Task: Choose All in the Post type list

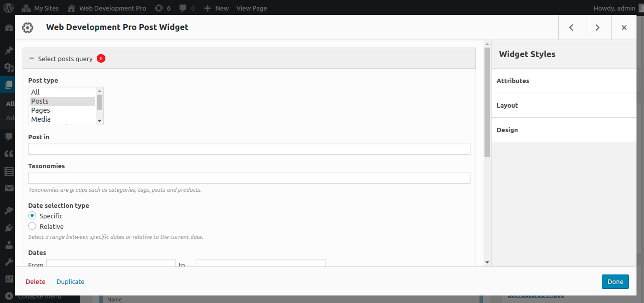Action: coord(62,92)
